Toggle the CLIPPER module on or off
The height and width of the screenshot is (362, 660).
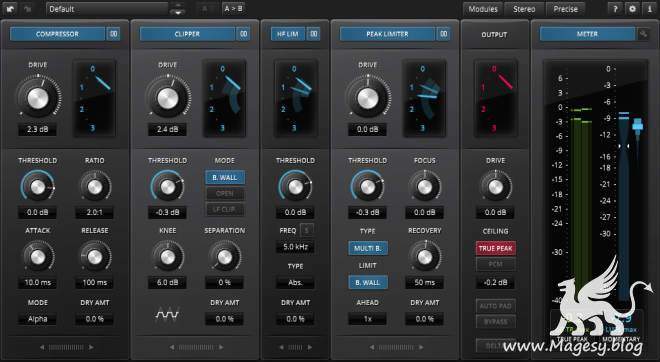point(187,34)
